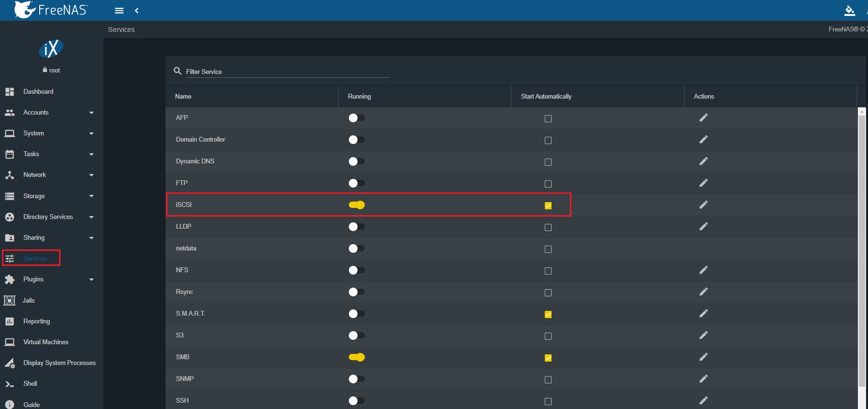Click the pencil icon for SMB service
Screen dimensions: 868x409
703,357
